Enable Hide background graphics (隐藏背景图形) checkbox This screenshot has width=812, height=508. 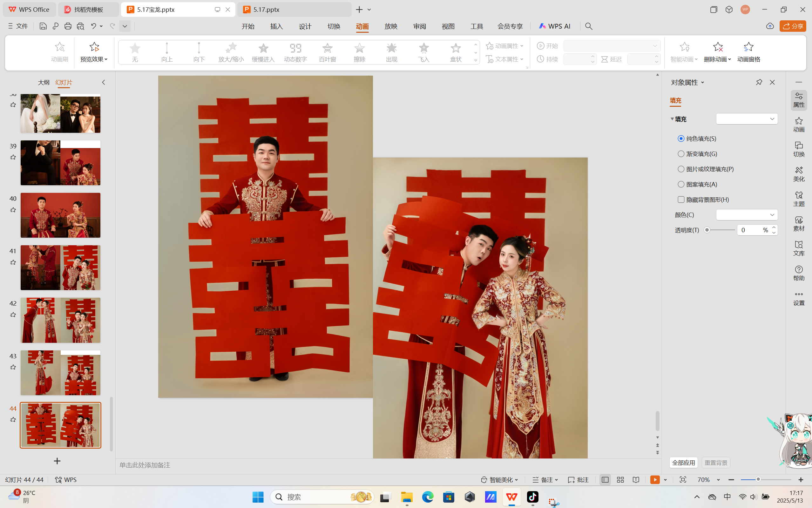click(x=681, y=200)
